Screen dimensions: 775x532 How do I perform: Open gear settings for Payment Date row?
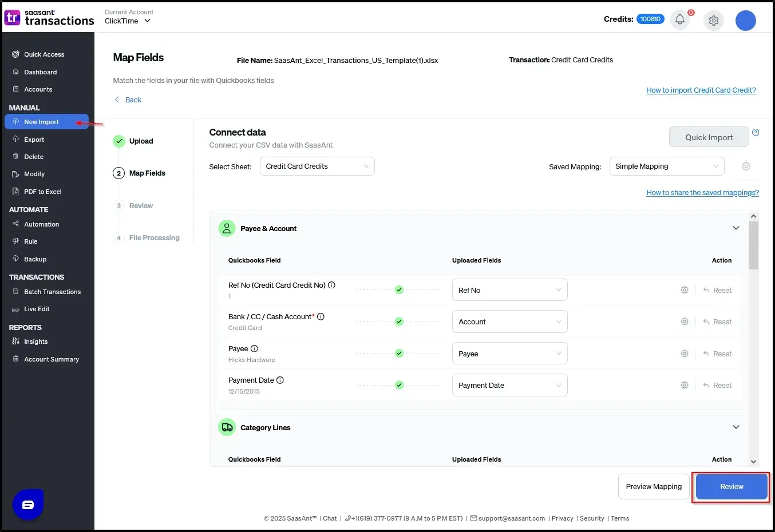[x=684, y=385]
